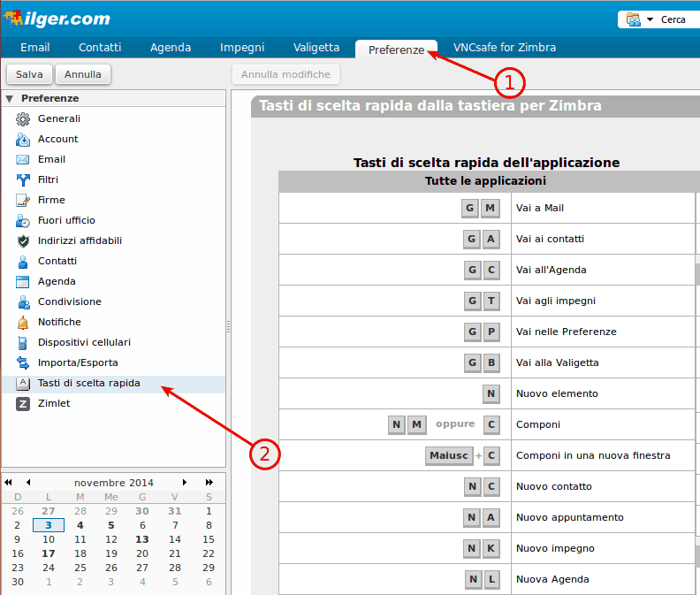700x595 pixels.
Task: Click the Dispositivi cellulari phone icon
Action: click(23, 343)
